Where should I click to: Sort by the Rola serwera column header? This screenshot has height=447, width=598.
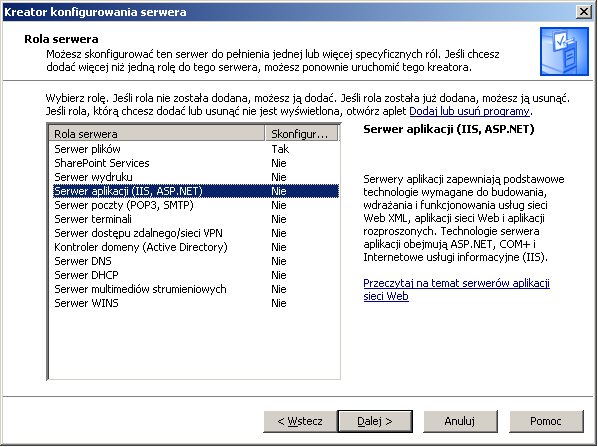[157, 133]
